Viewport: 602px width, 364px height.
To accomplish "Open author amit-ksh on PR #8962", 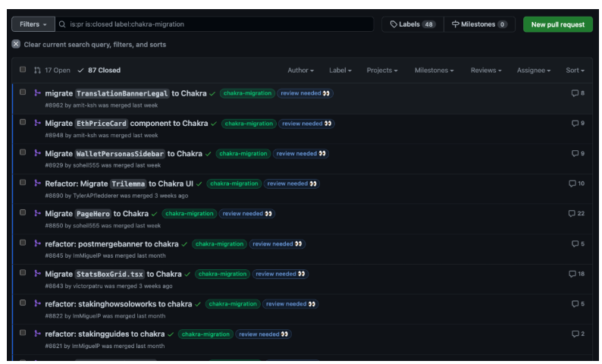I will pos(85,105).
